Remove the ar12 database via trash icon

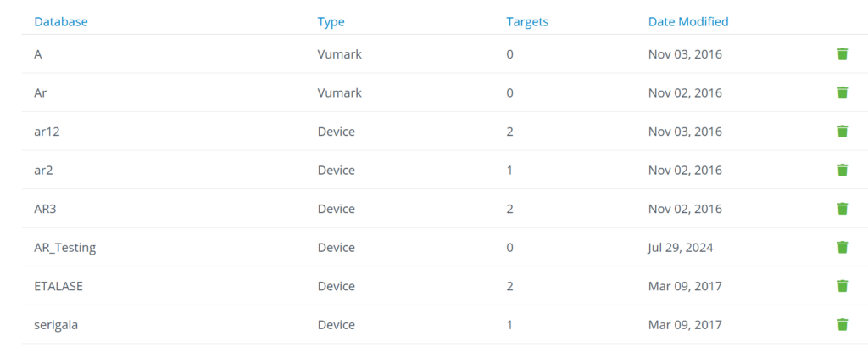(x=842, y=132)
